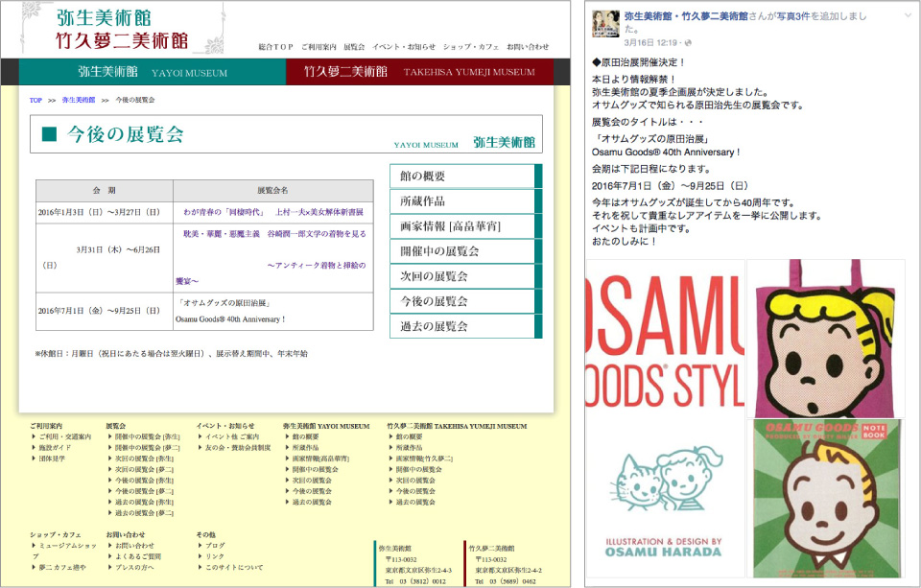Open footer link 今後の展覧会 [弥生]
Viewport: 921px width, 588px height.
144,481
